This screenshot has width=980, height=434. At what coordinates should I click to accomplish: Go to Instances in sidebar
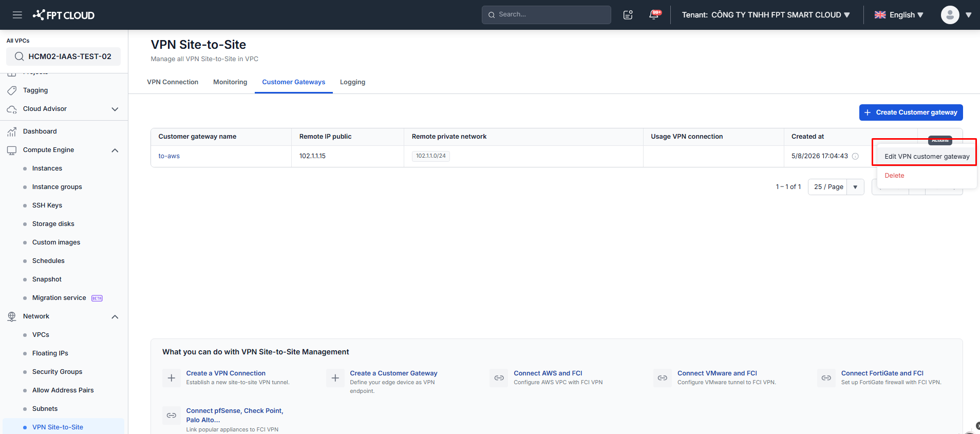[47, 168]
